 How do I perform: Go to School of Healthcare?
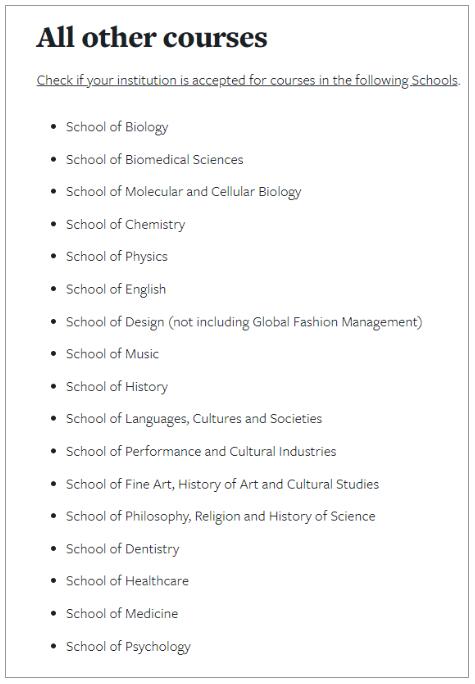(x=127, y=581)
